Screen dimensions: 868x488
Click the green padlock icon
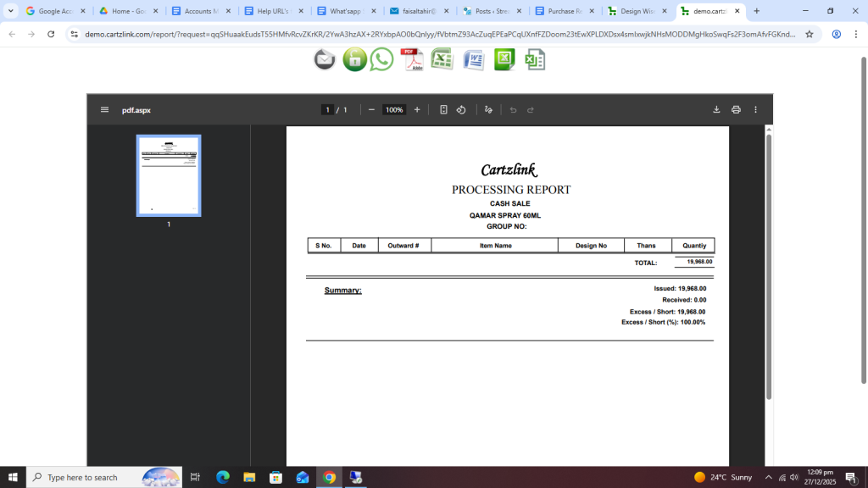coord(354,59)
